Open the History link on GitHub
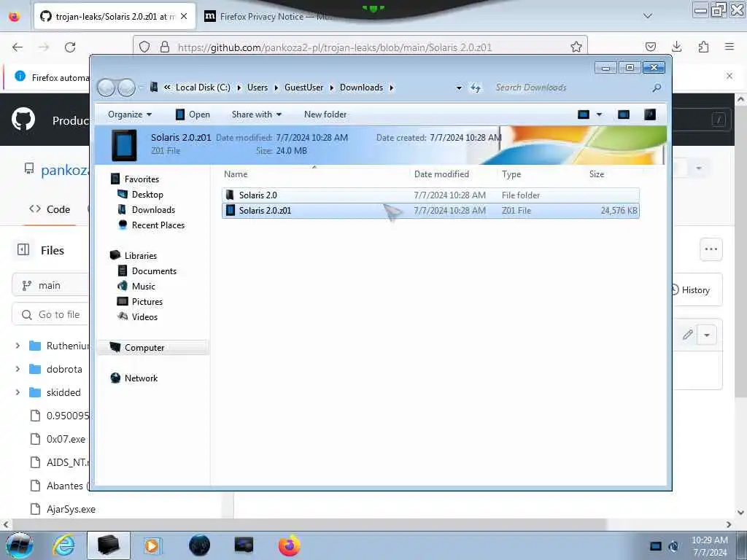This screenshot has width=747, height=560. [691, 290]
